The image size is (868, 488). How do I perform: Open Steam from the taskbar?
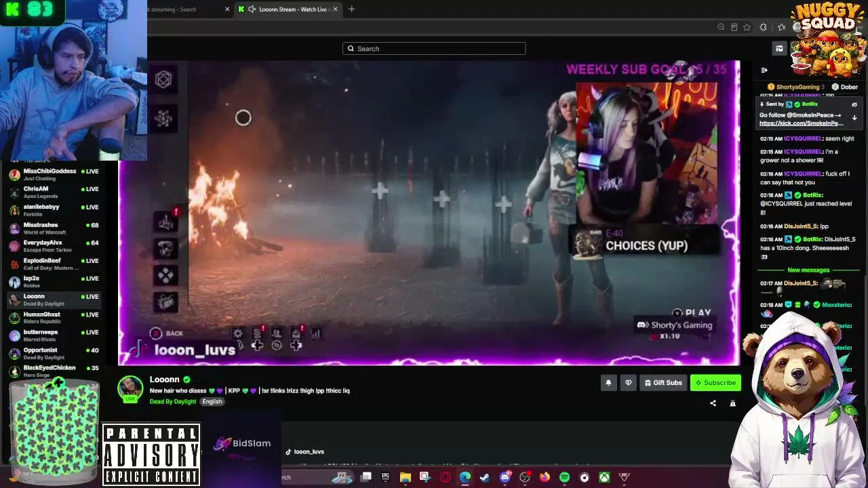pyautogui.click(x=485, y=477)
